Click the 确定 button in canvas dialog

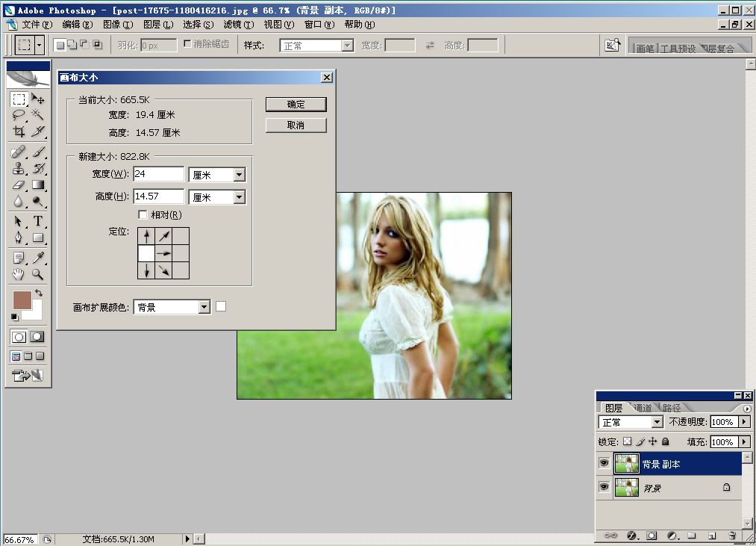click(296, 105)
